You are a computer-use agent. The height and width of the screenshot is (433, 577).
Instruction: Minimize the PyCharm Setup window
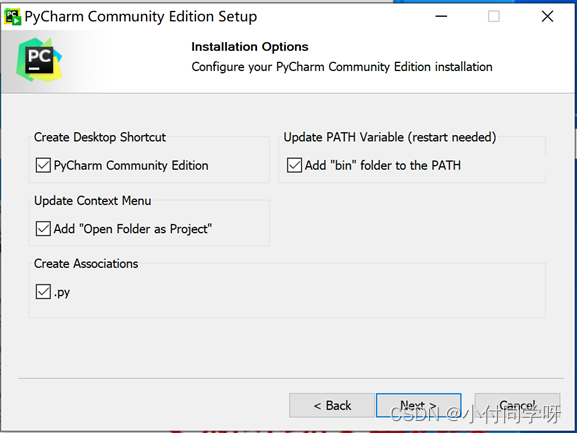click(x=441, y=16)
